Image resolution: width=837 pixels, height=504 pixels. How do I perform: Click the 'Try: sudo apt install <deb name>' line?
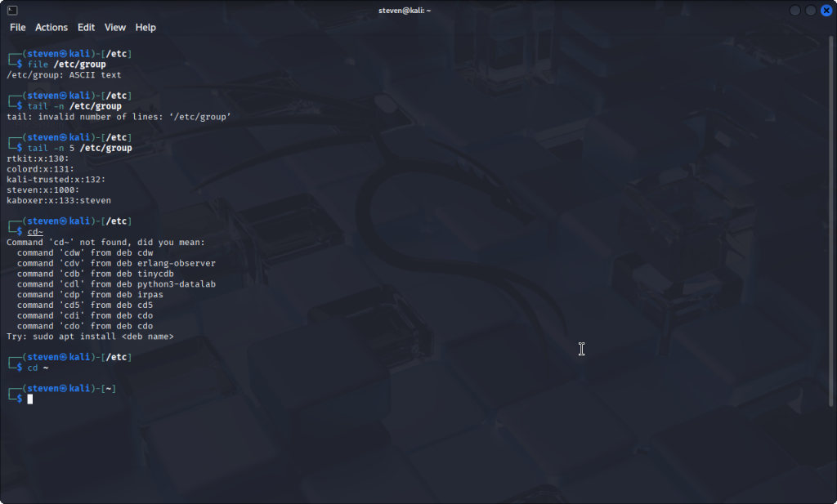90,337
